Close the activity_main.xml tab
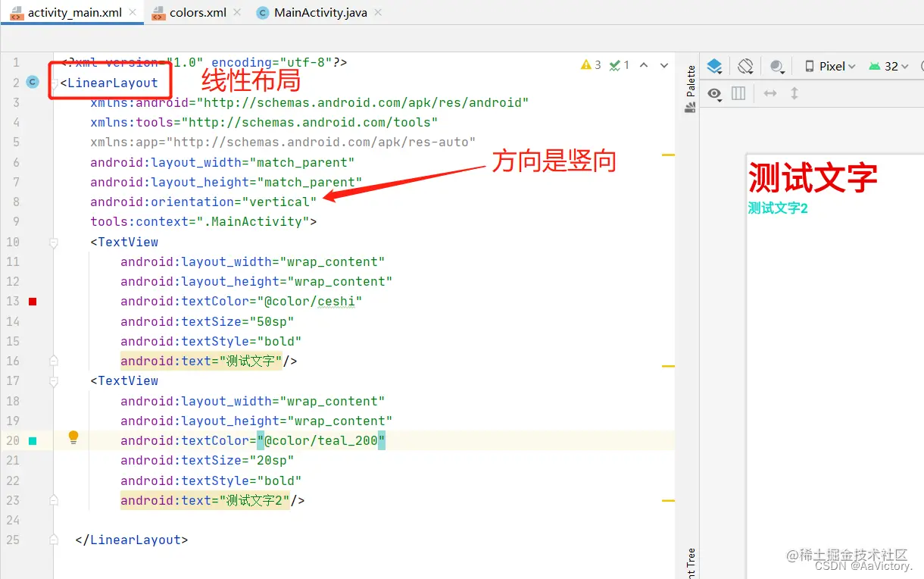The width and height of the screenshot is (924, 579). click(x=133, y=13)
